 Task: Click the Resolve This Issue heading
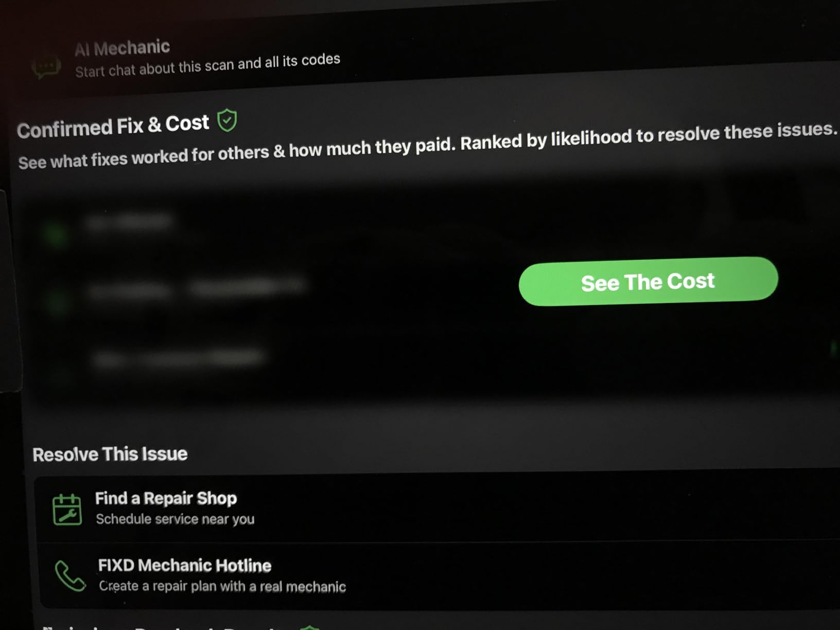pyautogui.click(x=110, y=454)
